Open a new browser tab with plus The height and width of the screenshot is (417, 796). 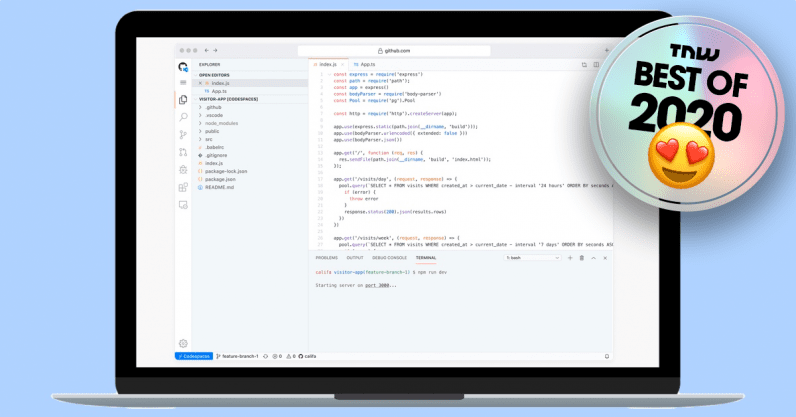click(606, 50)
